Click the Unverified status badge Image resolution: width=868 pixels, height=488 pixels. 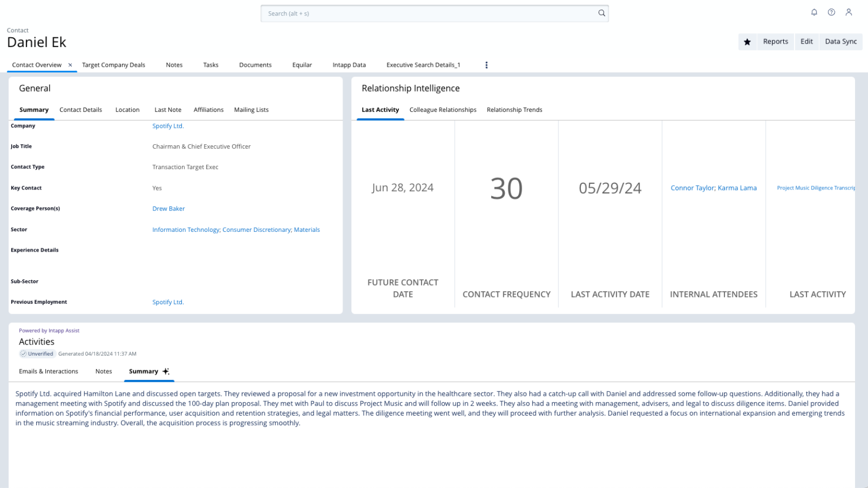pyautogui.click(x=37, y=354)
